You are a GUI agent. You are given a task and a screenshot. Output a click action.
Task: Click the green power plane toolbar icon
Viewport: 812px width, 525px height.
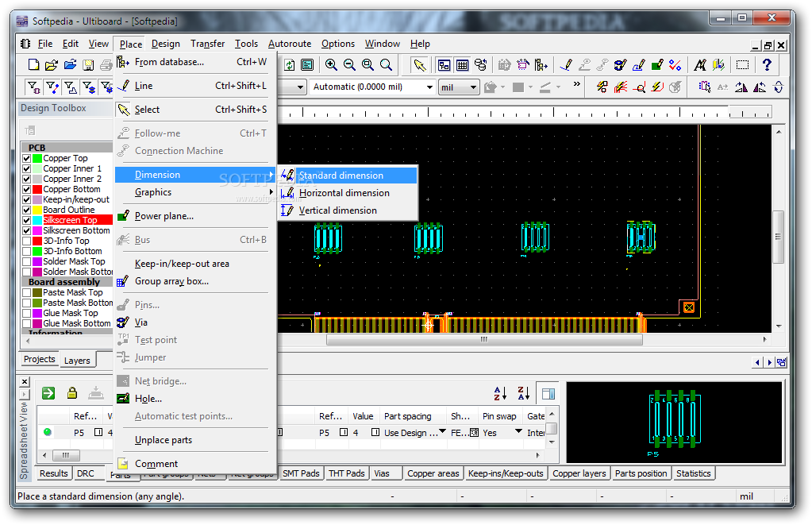(x=656, y=65)
